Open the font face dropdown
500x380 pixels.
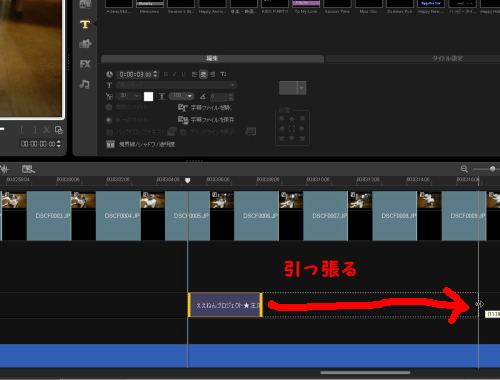[x=176, y=85]
